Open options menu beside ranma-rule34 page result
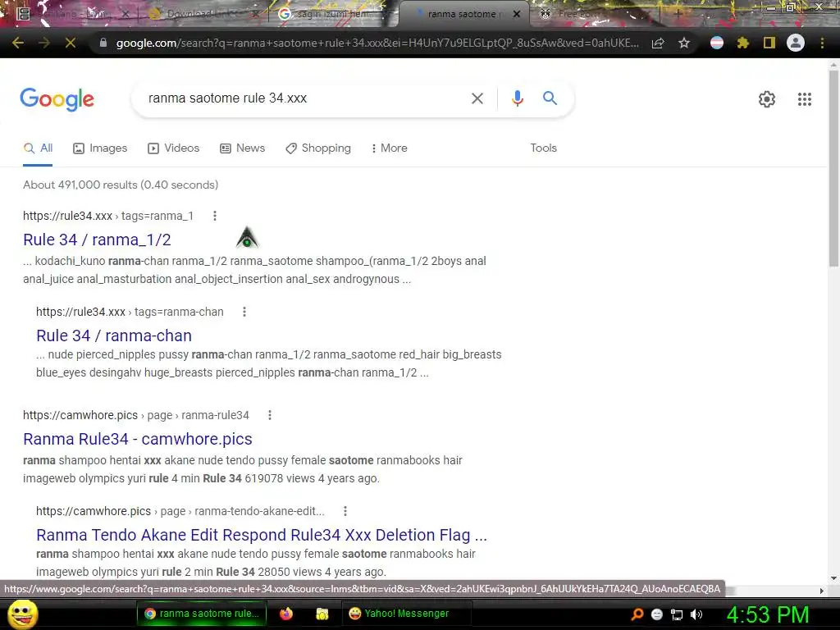Viewport: 840px width, 630px height. pos(270,415)
